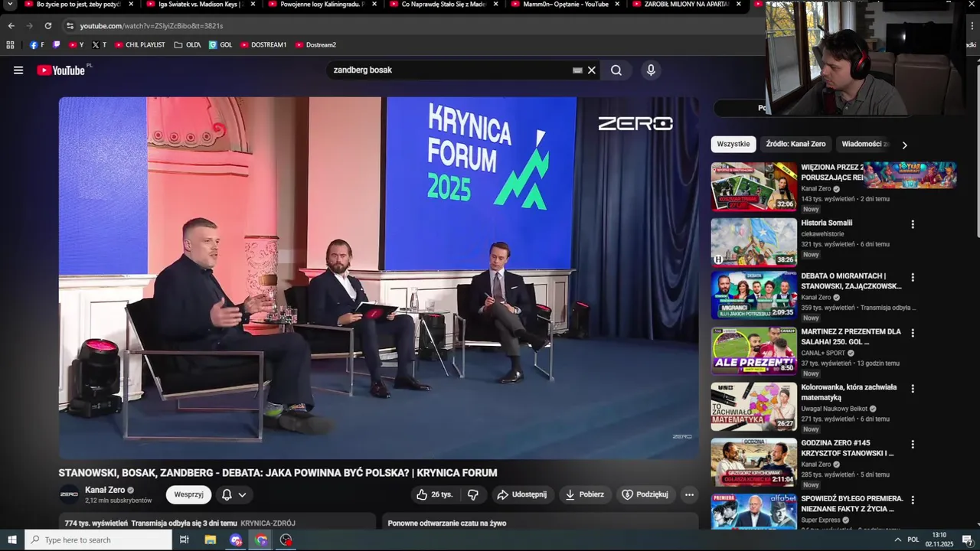Open the 'OLD\' bookmarks folder

tap(188, 45)
